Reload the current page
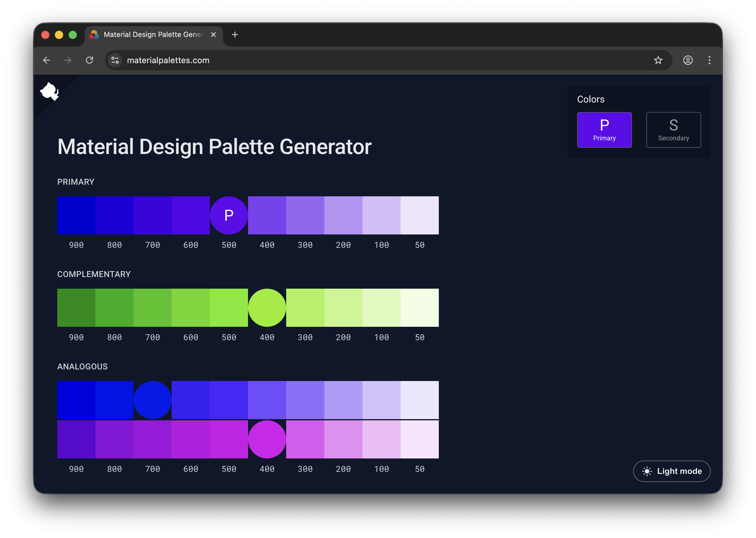 90,60
